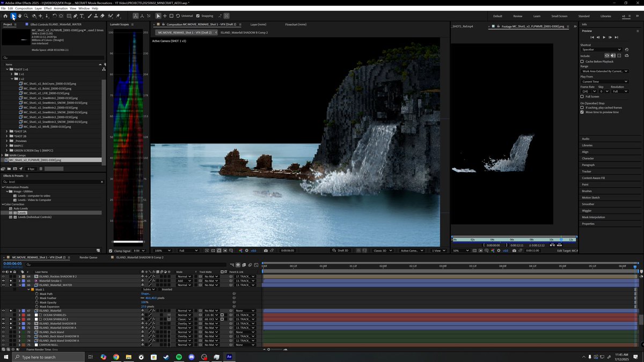
Task: Click label color swatch of layer 68
Action: click(x=24, y=315)
